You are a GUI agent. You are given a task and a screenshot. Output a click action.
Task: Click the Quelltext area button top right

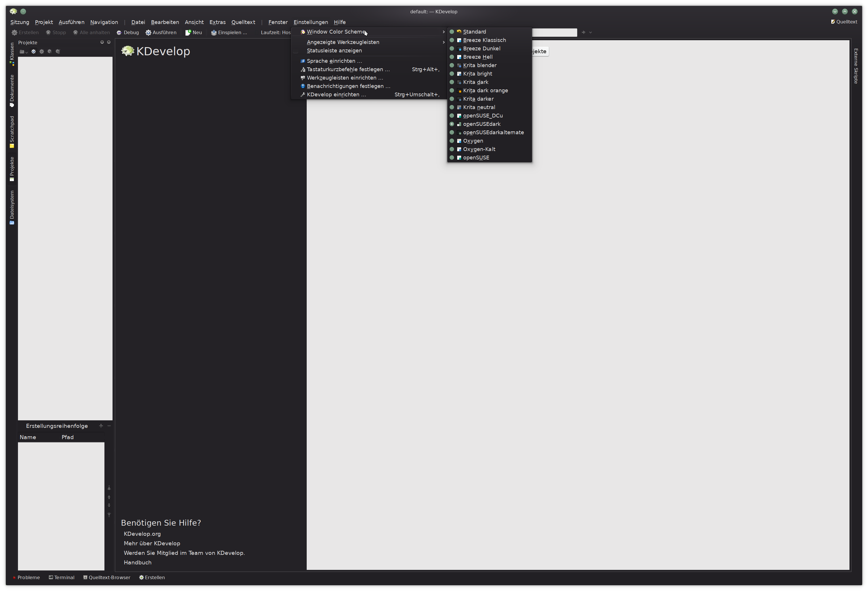coord(844,22)
